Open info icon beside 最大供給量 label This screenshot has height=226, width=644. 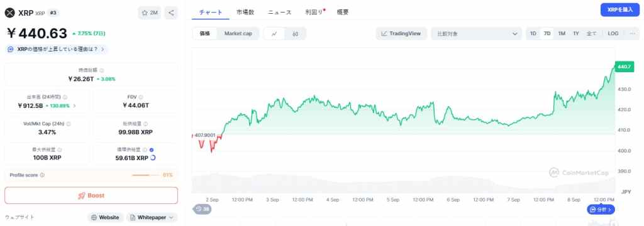pyautogui.click(x=60, y=150)
